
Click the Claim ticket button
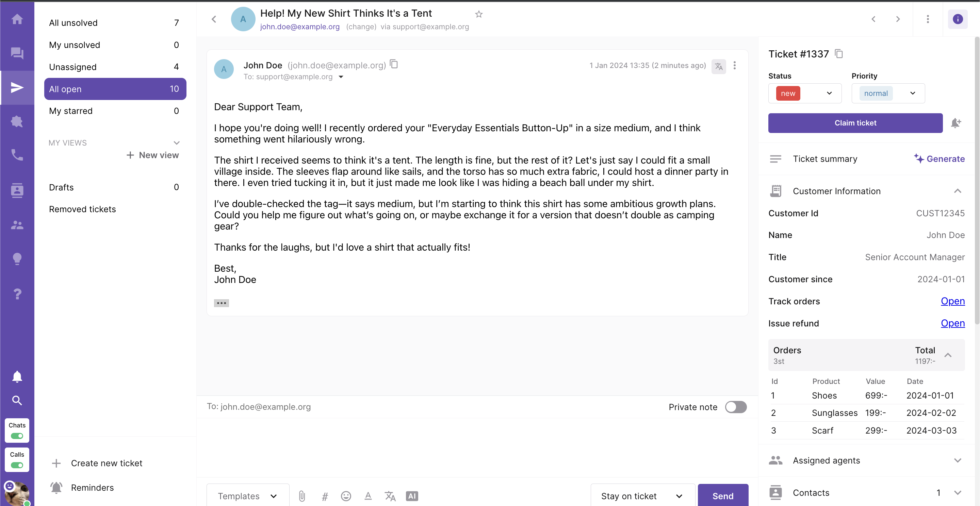click(855, 123)
